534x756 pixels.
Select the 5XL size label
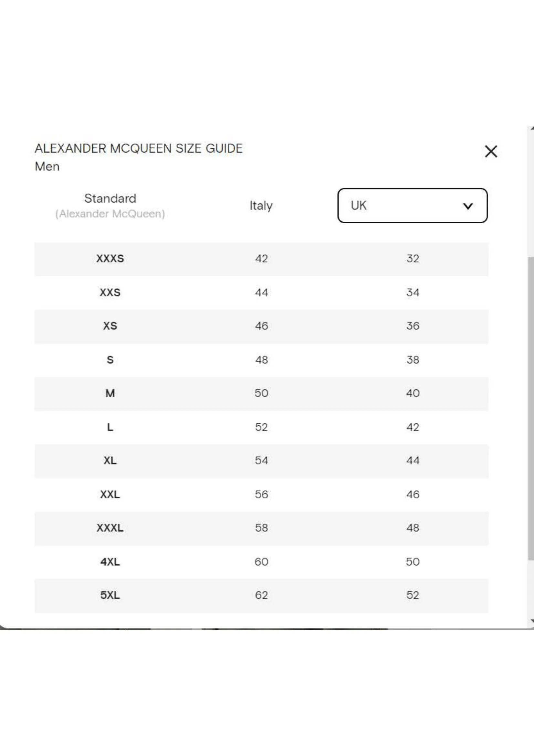110,595
